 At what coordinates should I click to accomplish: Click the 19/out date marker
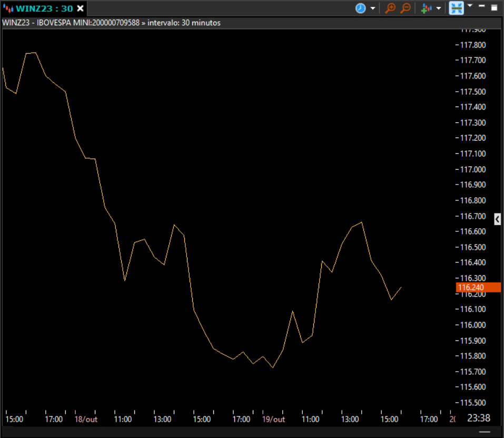pyautogui.click(x=273, y=420)
